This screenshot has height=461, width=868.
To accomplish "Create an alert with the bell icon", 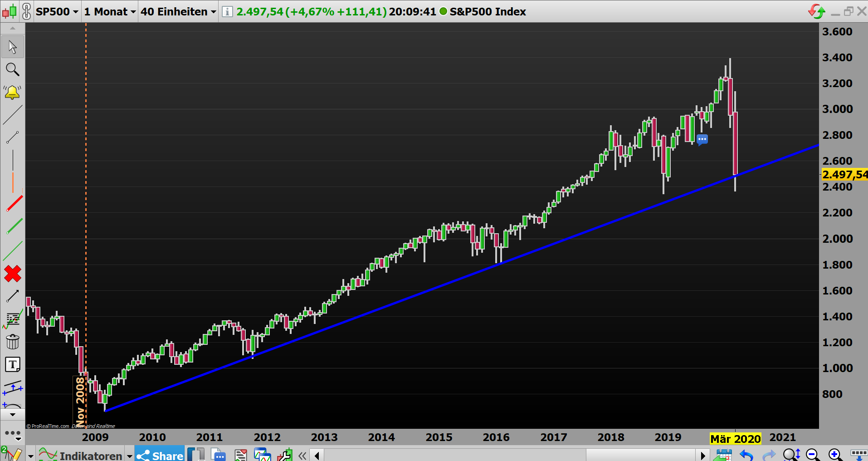I will tap(13, 92).
